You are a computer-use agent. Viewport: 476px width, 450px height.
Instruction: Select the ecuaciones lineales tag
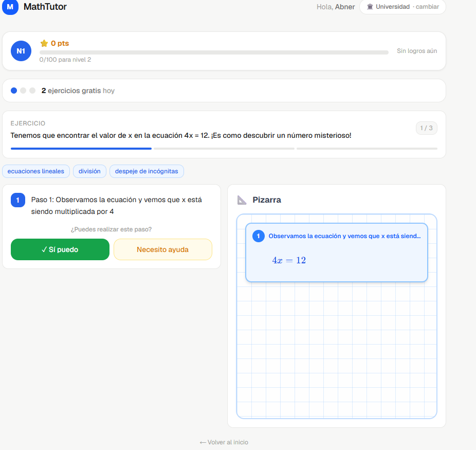pyautogui.click(x=36, y=171)
